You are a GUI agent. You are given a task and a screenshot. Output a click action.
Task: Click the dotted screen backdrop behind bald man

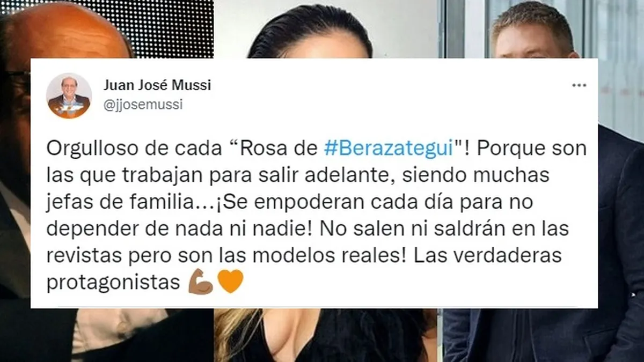point(166,27)
